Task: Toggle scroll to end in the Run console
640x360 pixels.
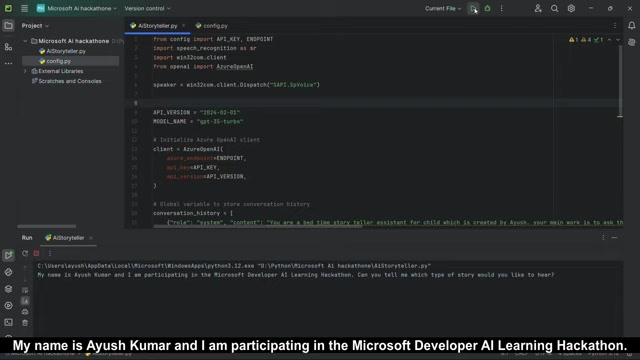Action: [25, 301]
